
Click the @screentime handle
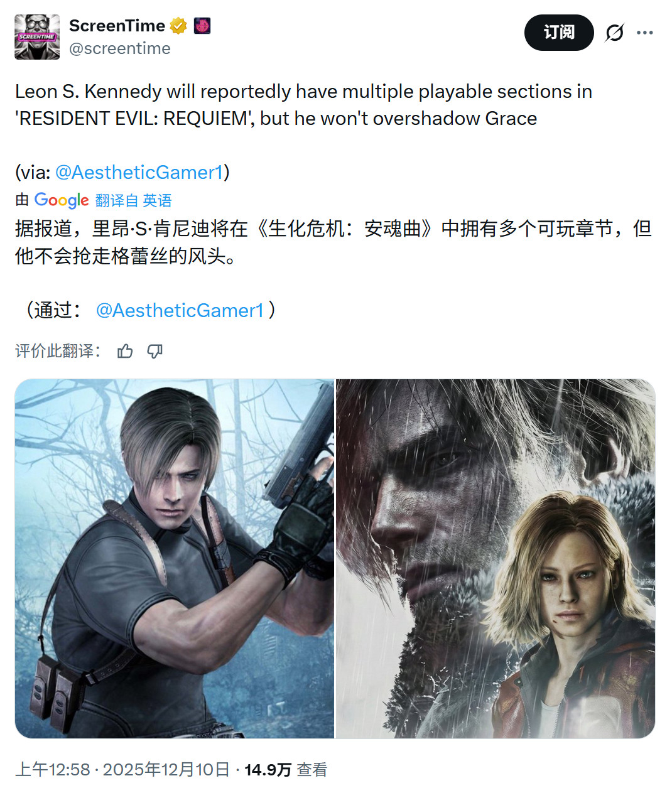pos(119,48)
